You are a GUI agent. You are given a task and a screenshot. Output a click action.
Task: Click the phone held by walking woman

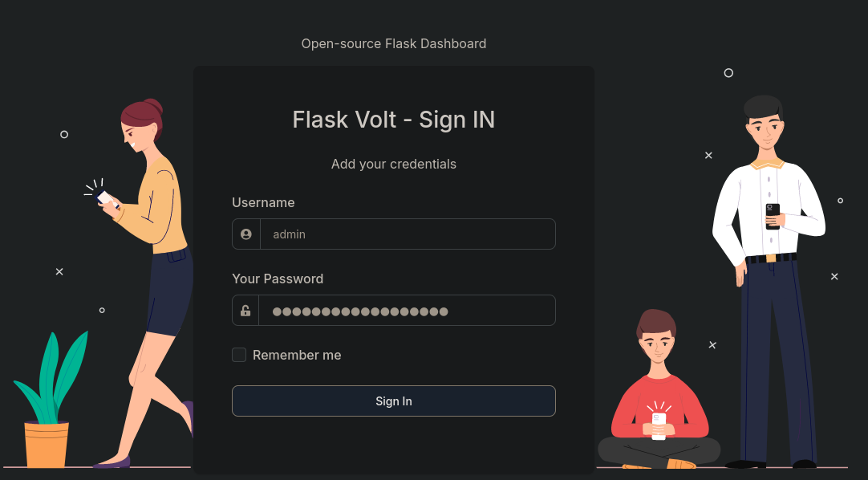(x=107, y=199)
